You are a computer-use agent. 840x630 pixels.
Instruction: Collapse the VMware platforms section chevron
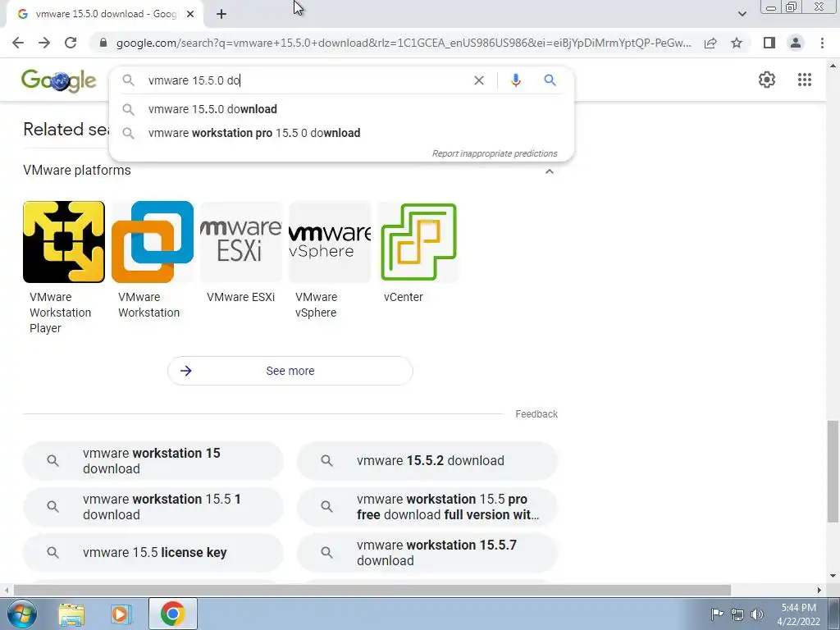click(549, 171)
